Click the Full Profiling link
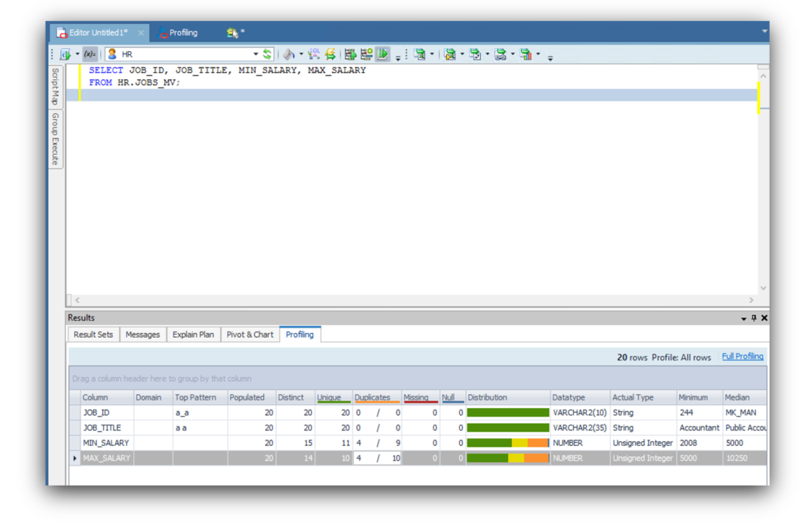 (742, 356)
